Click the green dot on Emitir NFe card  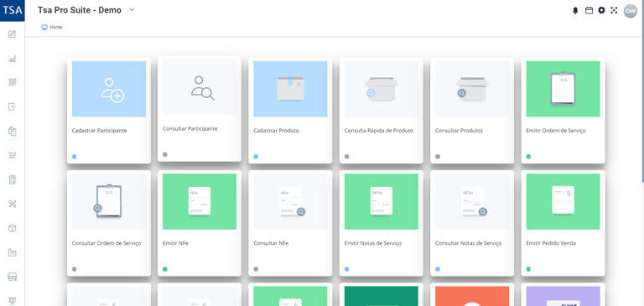(x=165, y=269)
